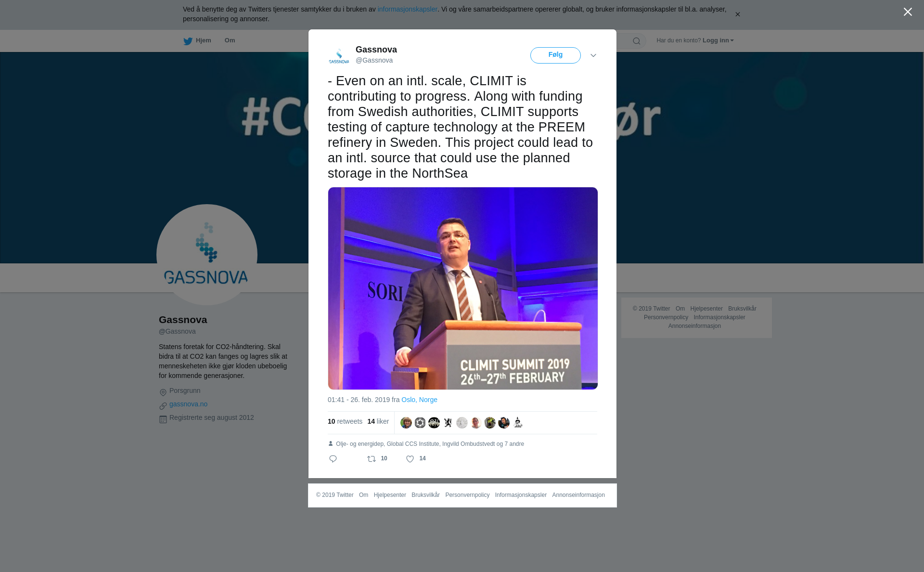Like the tweet with the heart icon
Screen dimensions: 924x572
[x=410, y=459]
